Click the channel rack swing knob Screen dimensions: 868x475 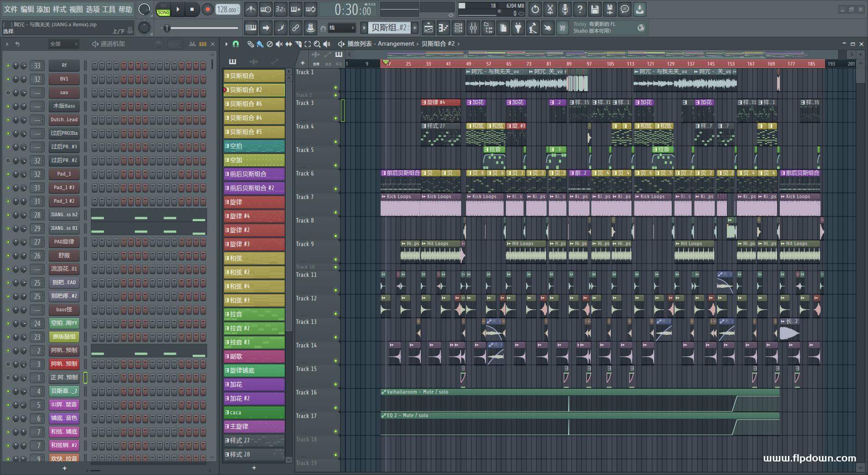point(159,44)
